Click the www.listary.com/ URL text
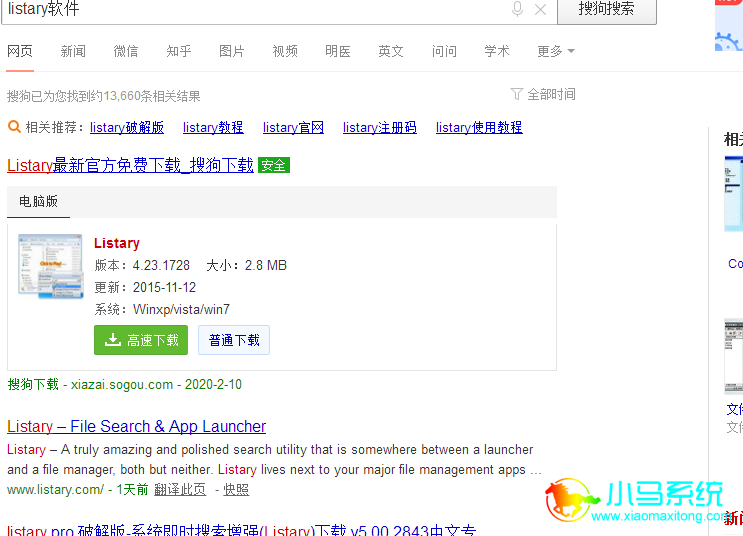 click(x=55, y=490)
